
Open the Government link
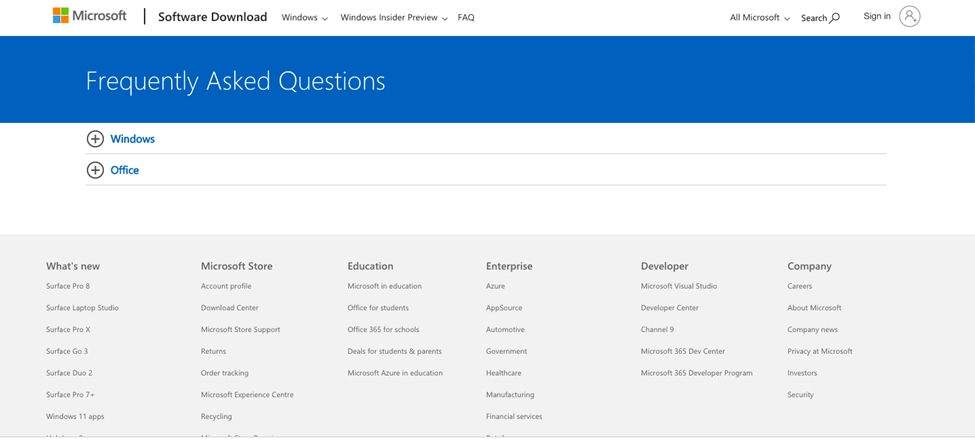[x=506, y=351]
